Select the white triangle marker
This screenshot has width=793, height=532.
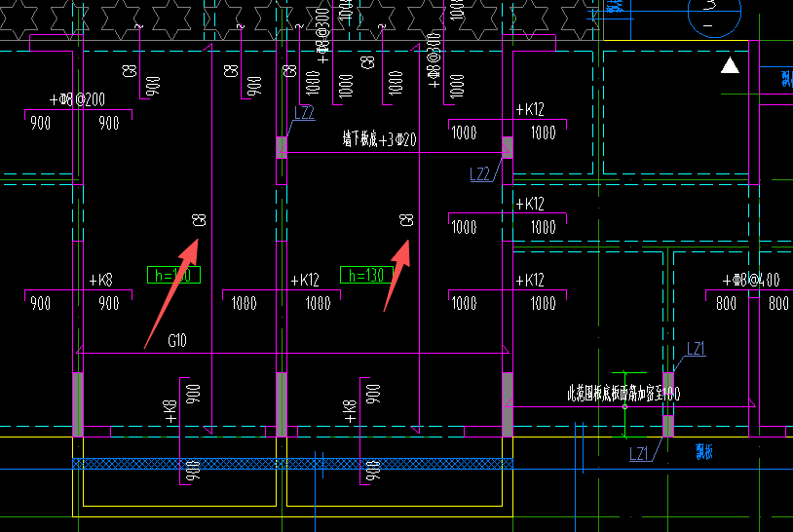(x=730, y=65)
